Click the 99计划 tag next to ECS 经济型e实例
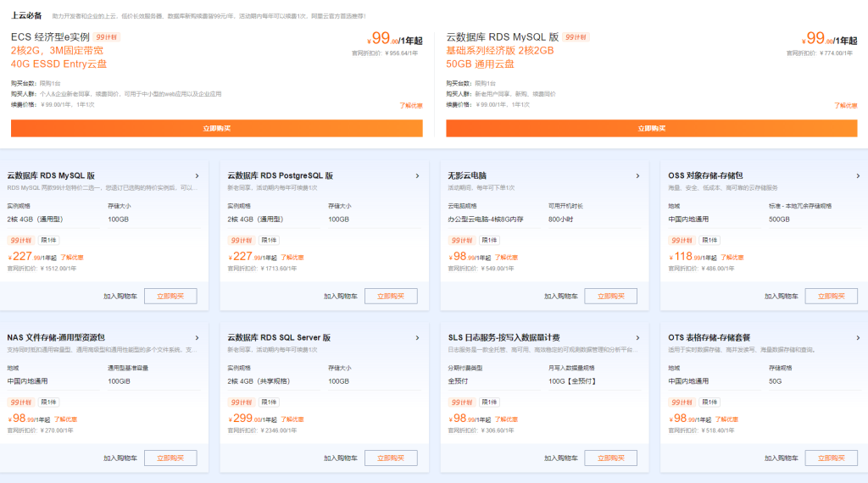This screenshot has width=868, height=483. coord(106,37)
